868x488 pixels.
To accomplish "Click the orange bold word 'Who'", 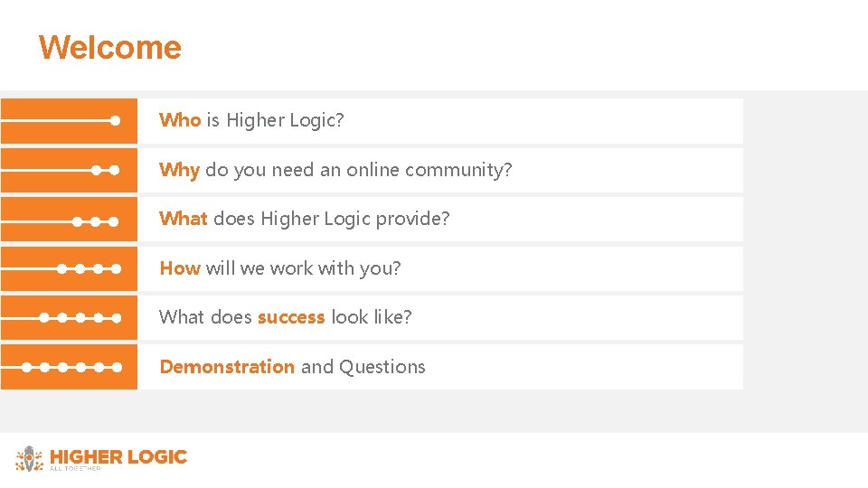I will [180, 120].
